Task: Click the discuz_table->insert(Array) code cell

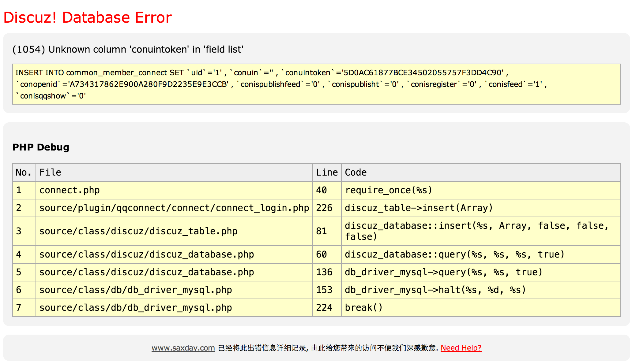Action: click(x=419, y=208)
